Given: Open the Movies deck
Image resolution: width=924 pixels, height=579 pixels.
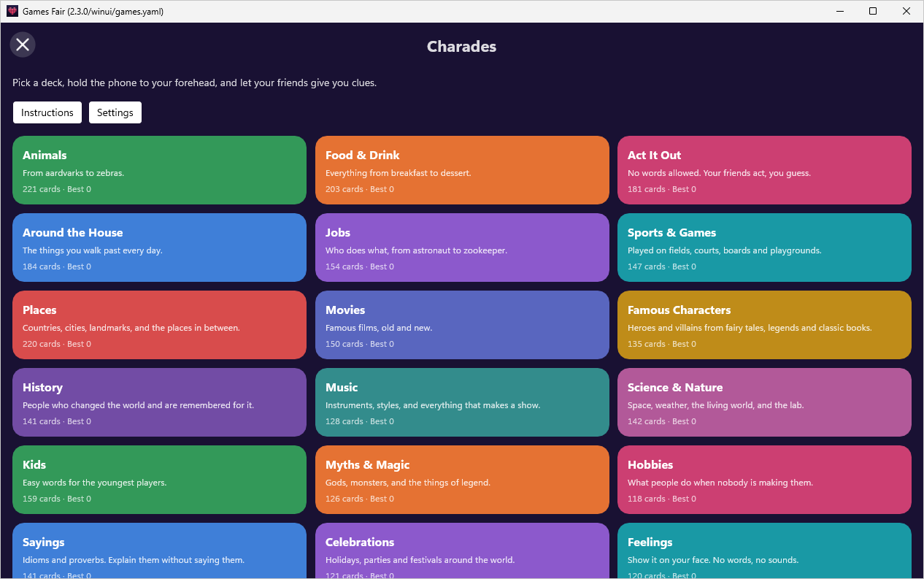Looking at the screenshot, I should click(x=462, y=325).
